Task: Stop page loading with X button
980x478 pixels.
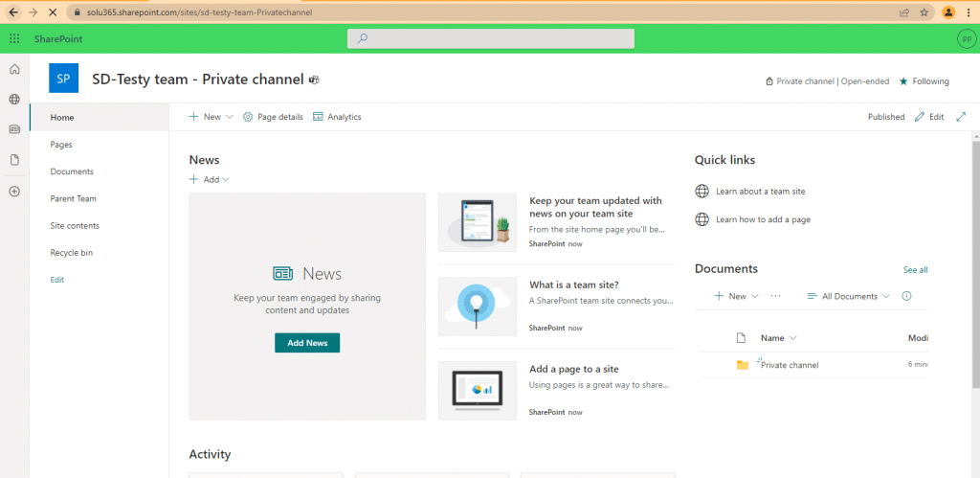Action: tap(55, 11)
